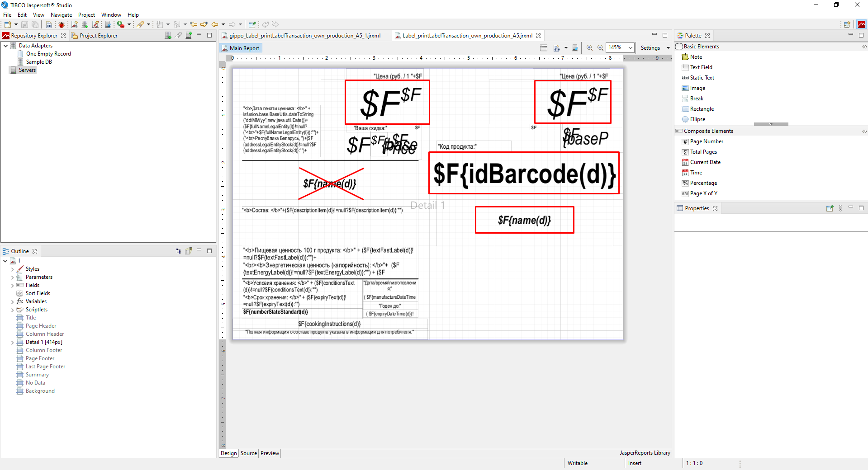Switch to the Preview editor view
Screen dimensions: 868x470
270,453
